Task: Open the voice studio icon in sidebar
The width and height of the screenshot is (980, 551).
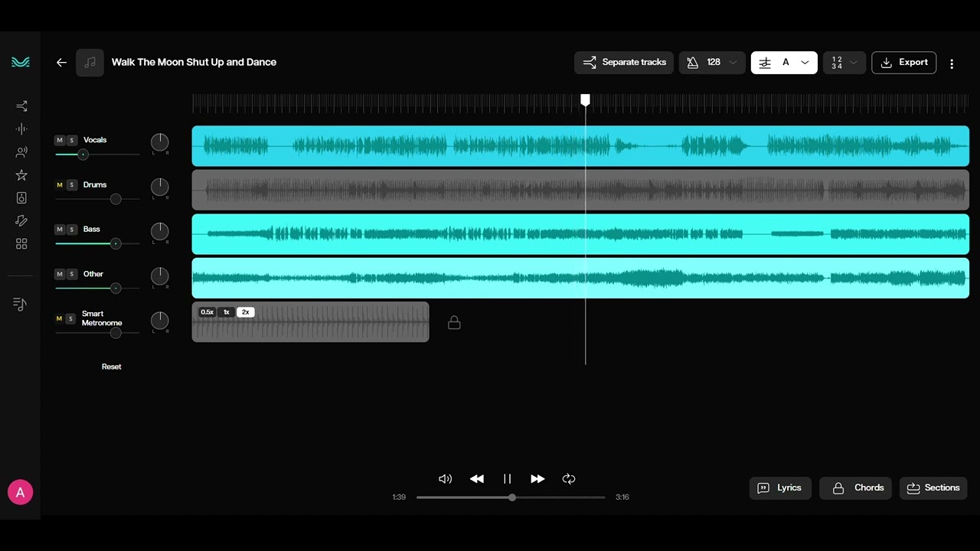Action: pyautogui.click(x=21, y=152)
